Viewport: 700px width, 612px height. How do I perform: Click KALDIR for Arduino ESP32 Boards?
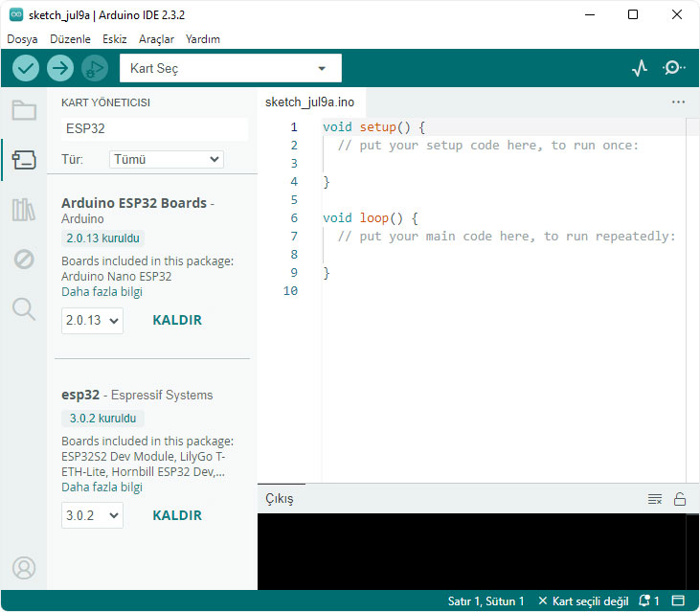177,320
